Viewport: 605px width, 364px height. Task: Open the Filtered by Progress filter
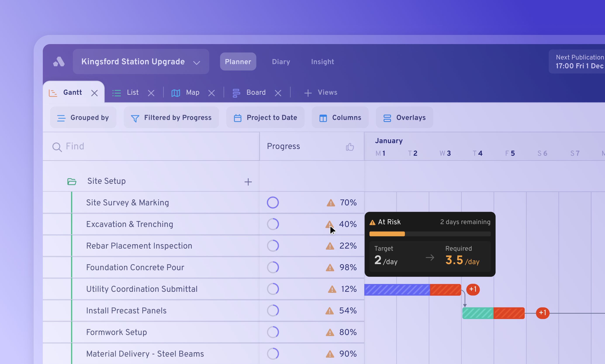(171, 117)
